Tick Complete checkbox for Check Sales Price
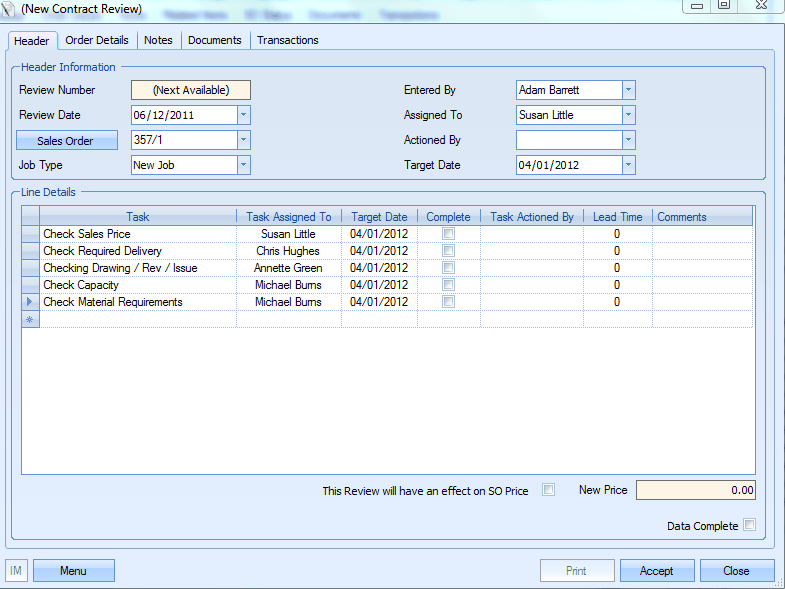 448,234
